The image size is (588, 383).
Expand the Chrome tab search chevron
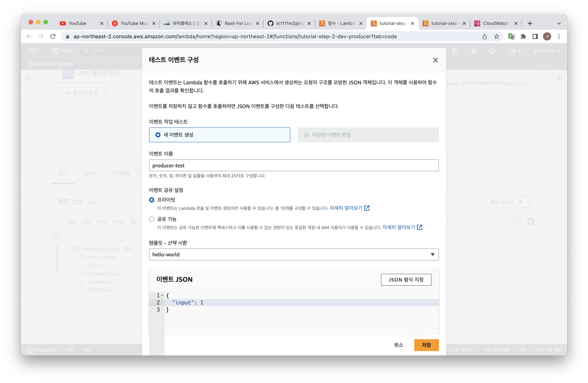click(559, 23)
